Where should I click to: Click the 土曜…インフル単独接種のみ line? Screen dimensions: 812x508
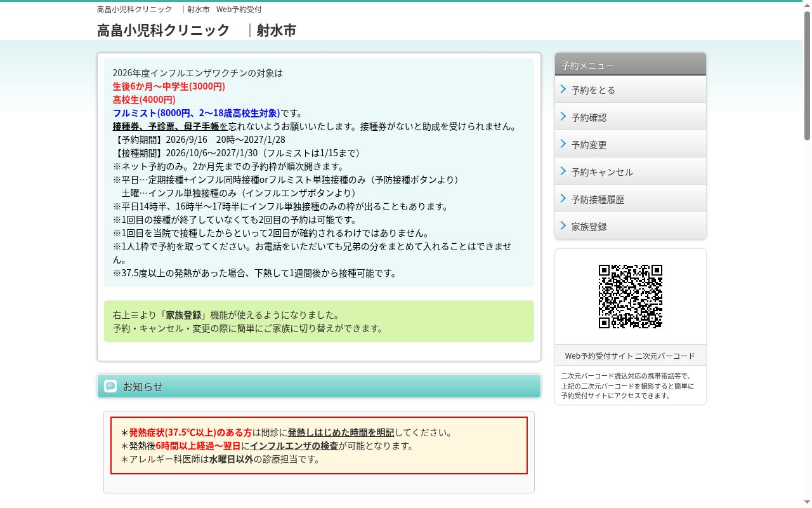coord(239,193)
